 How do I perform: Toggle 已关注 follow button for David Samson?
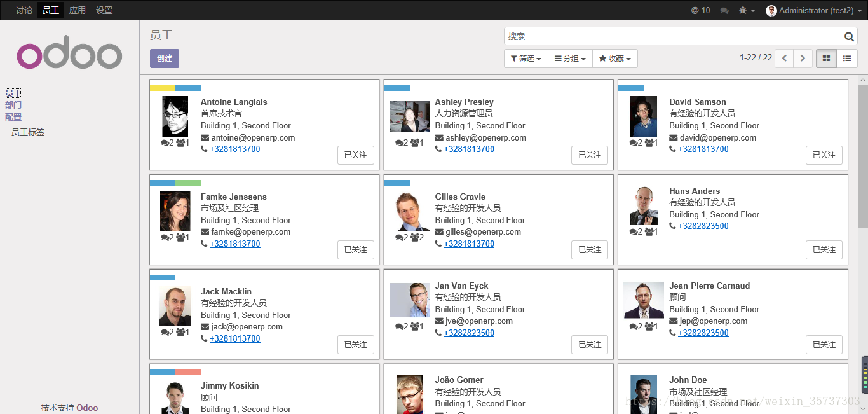(x=824, y=155)
